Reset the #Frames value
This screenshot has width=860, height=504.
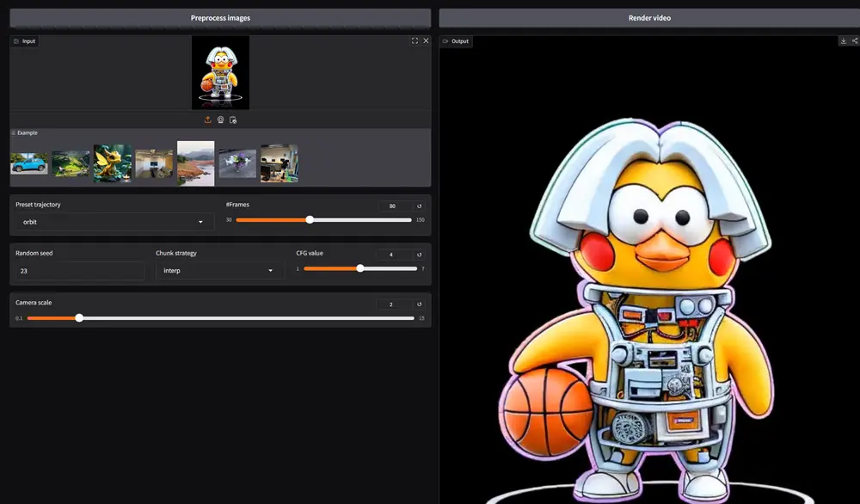420,206
